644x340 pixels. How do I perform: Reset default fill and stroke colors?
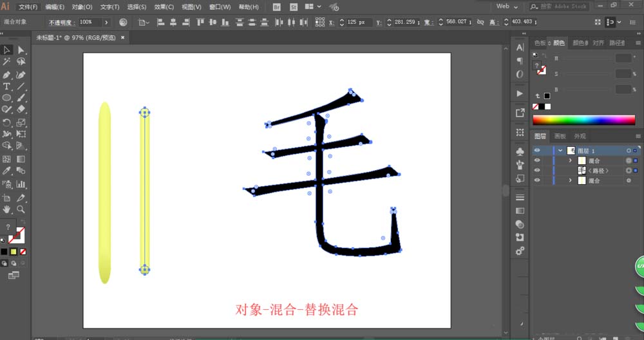point(3,240)
